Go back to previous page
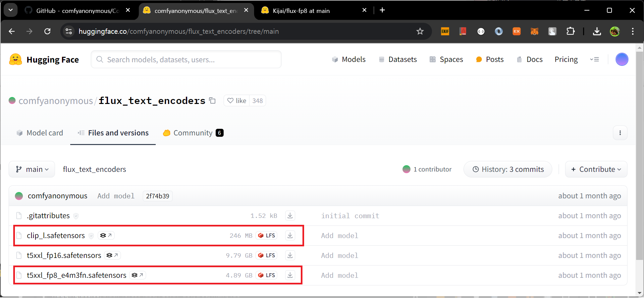This screenshot has width=644, height=298. point(12,31)
